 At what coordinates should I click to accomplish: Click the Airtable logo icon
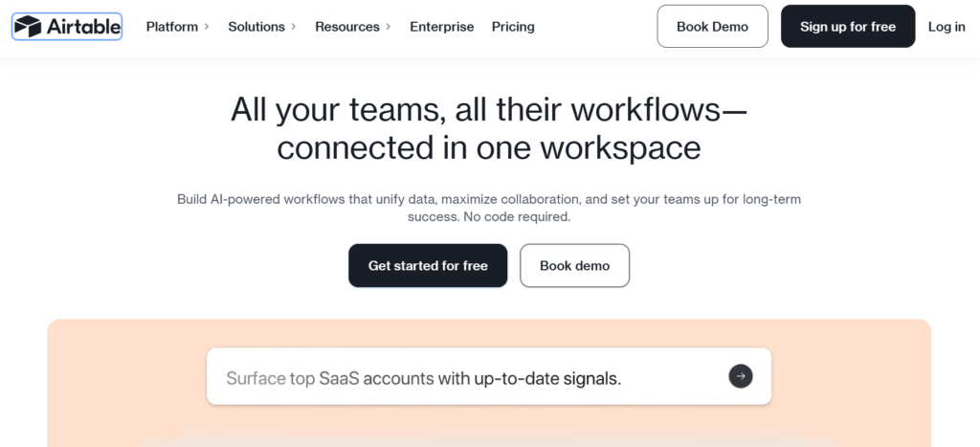tap(28, 26)
